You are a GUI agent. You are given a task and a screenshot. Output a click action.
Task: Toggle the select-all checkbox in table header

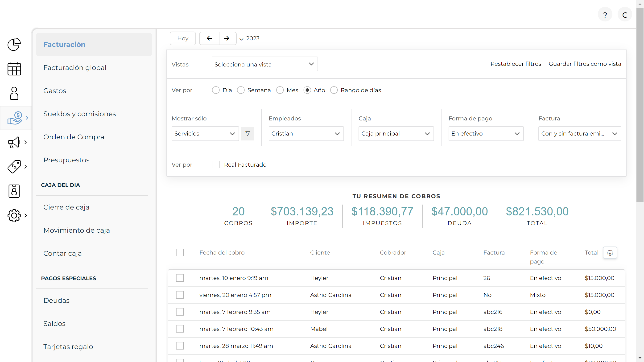pos(180,252)
